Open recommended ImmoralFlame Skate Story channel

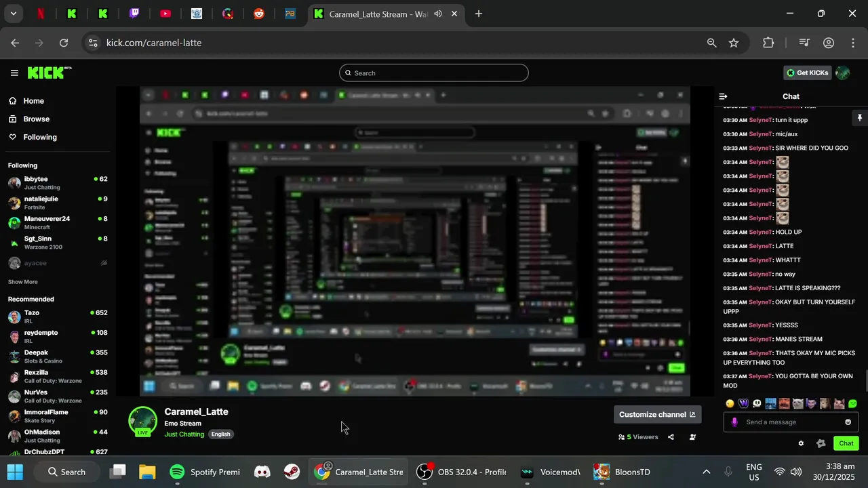58,416
